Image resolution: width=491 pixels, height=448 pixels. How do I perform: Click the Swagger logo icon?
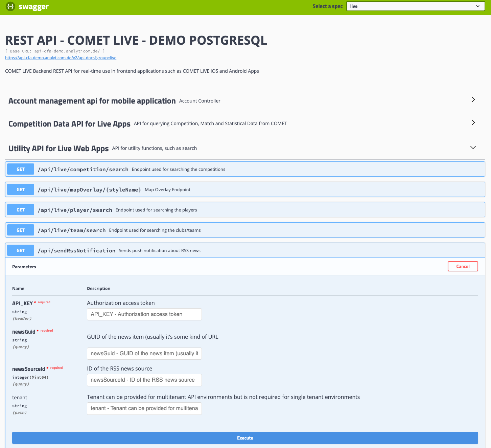[10, 6]
